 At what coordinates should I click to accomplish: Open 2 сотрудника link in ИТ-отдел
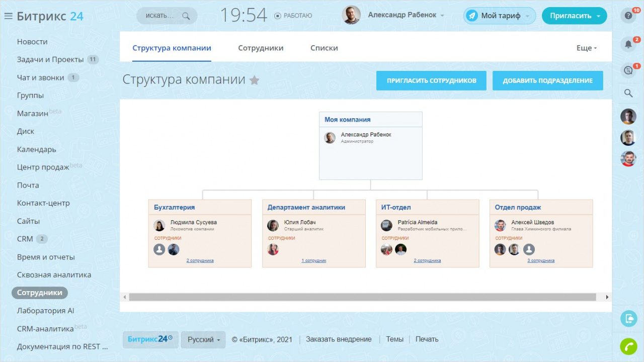pyautogui.click(x=427, y=260)
